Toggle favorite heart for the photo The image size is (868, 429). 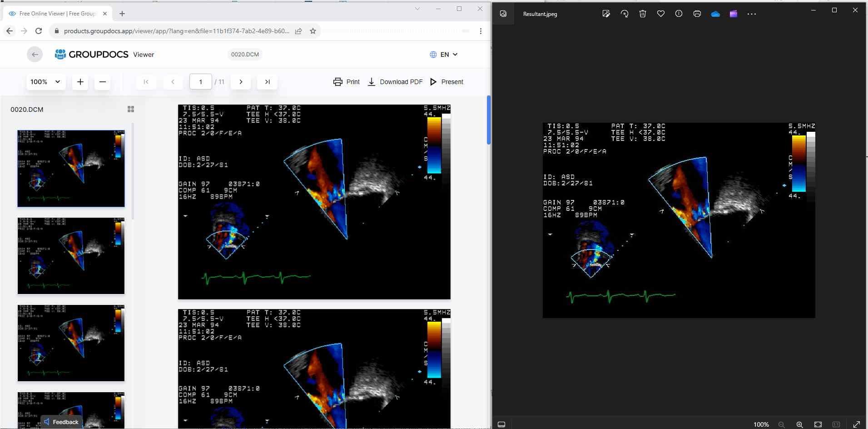pos(661,14)
